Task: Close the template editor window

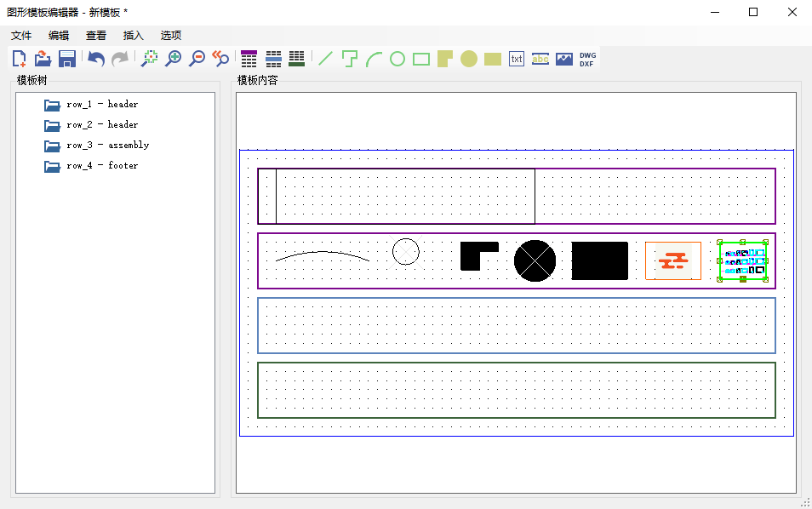Action: [x=792, y=12]
